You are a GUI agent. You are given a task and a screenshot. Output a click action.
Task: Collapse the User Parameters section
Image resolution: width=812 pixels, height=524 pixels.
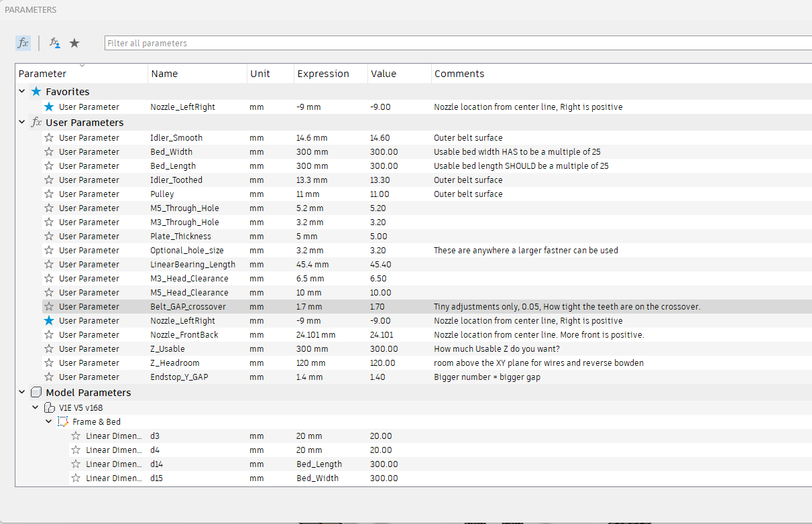(x=22, y=122)
